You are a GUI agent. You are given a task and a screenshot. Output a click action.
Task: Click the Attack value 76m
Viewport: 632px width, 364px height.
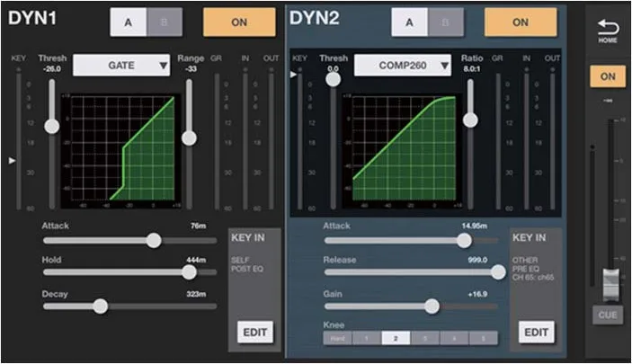(x=199, y=226)
